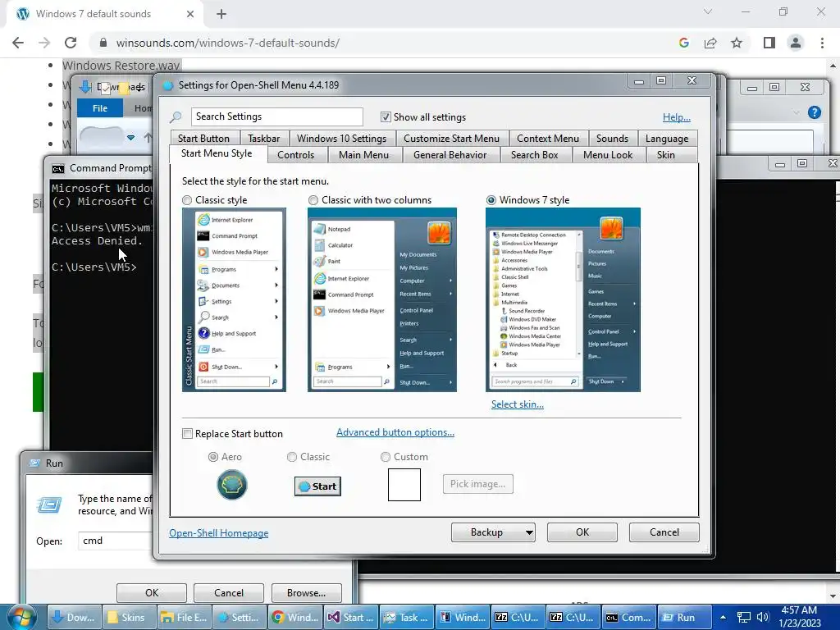Switch to the Skin tab
Image resolution: width=840 pixels, height=630 pixels.
click(x=666, y=155)
